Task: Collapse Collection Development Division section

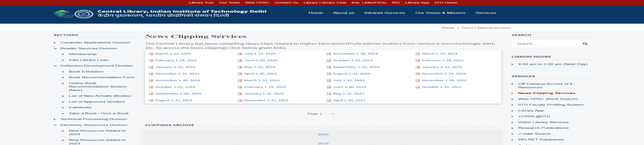Action: coord(55,66)
